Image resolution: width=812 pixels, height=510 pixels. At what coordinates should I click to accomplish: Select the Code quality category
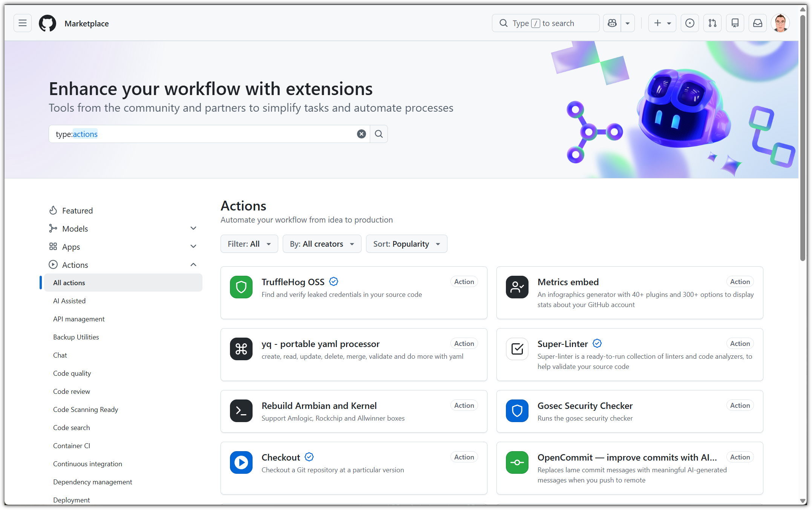[x=72, y=373]
